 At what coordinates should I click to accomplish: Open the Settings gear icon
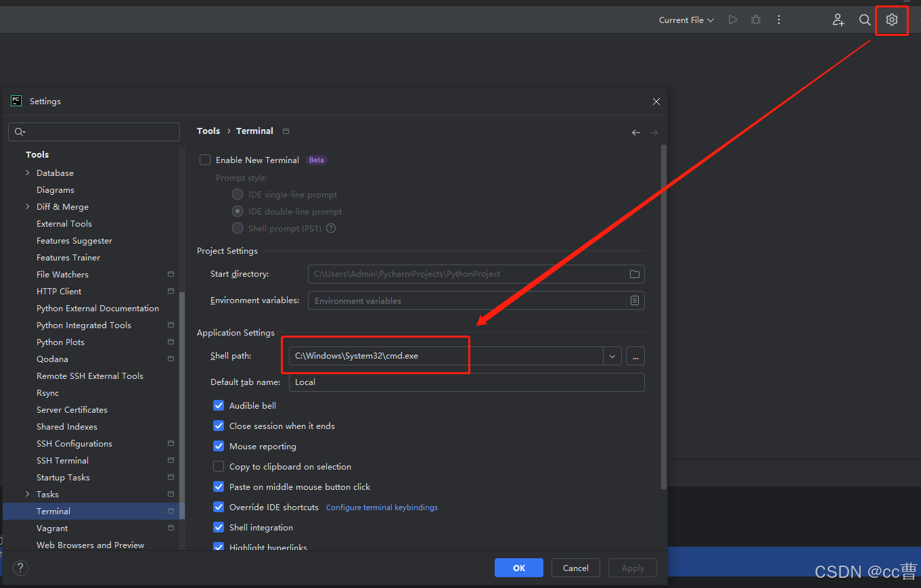(x=891, y=20)
